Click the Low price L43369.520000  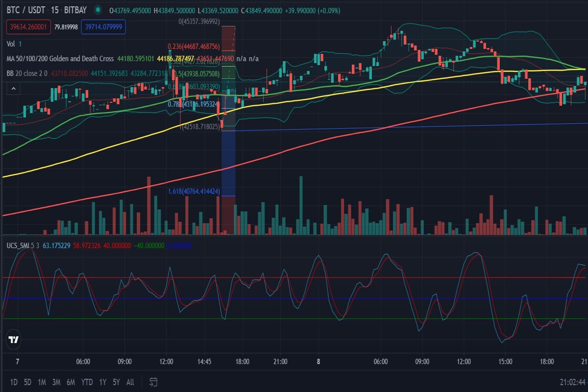point(218,10)
